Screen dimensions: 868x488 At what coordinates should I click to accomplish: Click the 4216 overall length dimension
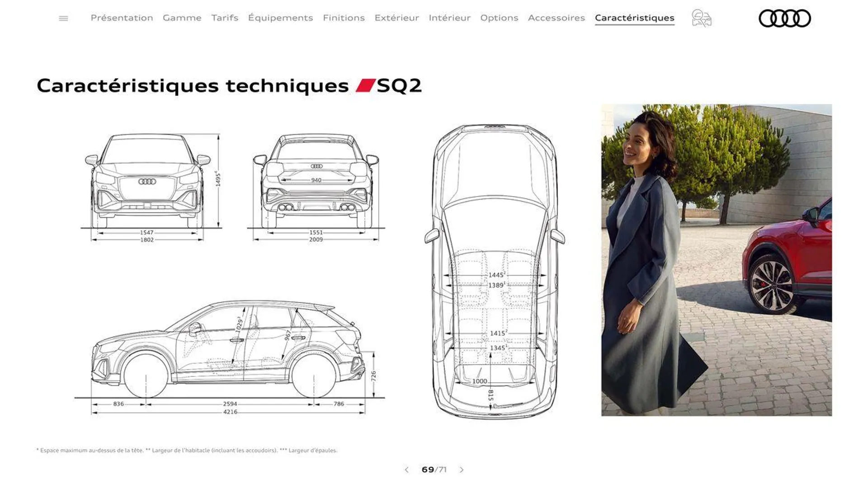pos(230,412)
